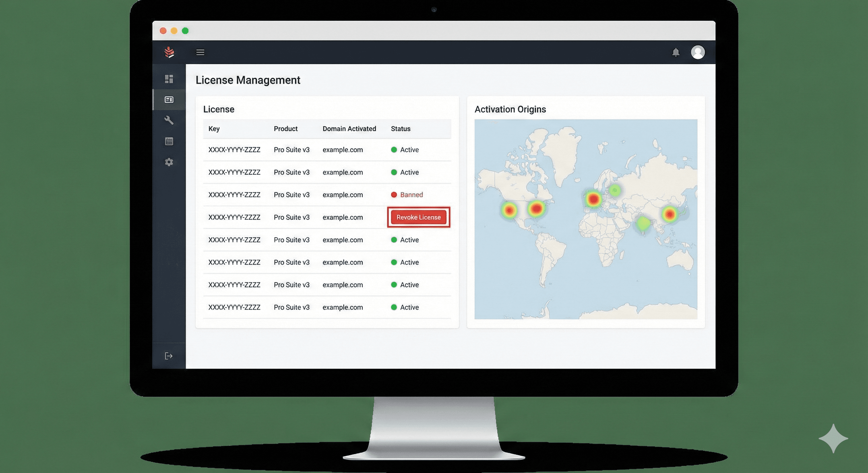Sort licenses by the Status column header

tap(401, 129)
